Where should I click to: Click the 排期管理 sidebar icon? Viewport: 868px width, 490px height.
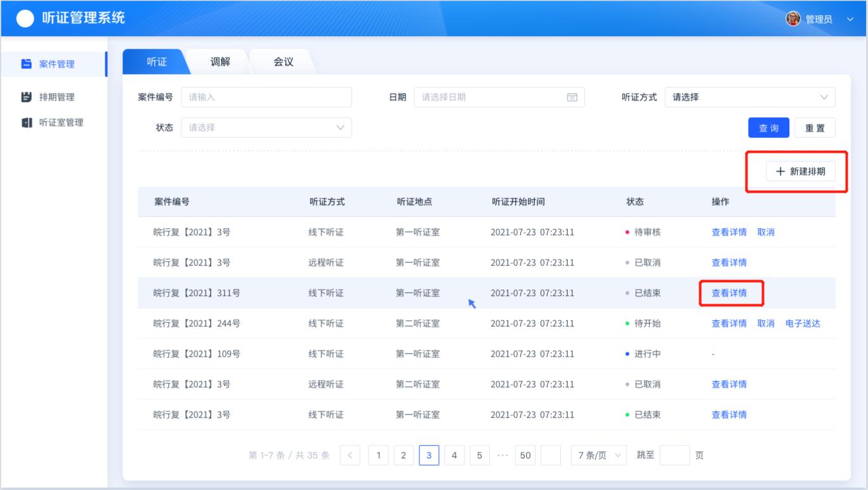tap(26, 98)
